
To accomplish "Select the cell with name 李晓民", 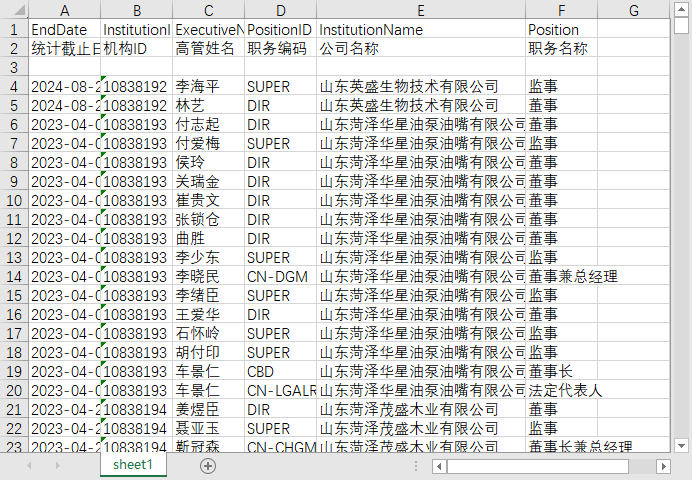I will tap(208, 276).
